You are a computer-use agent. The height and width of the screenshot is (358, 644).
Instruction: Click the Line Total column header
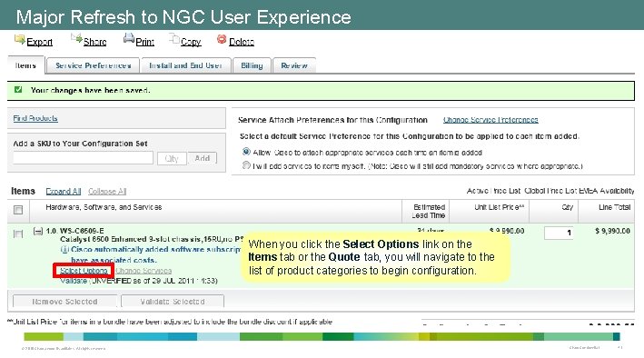click(x=614, y=207)
